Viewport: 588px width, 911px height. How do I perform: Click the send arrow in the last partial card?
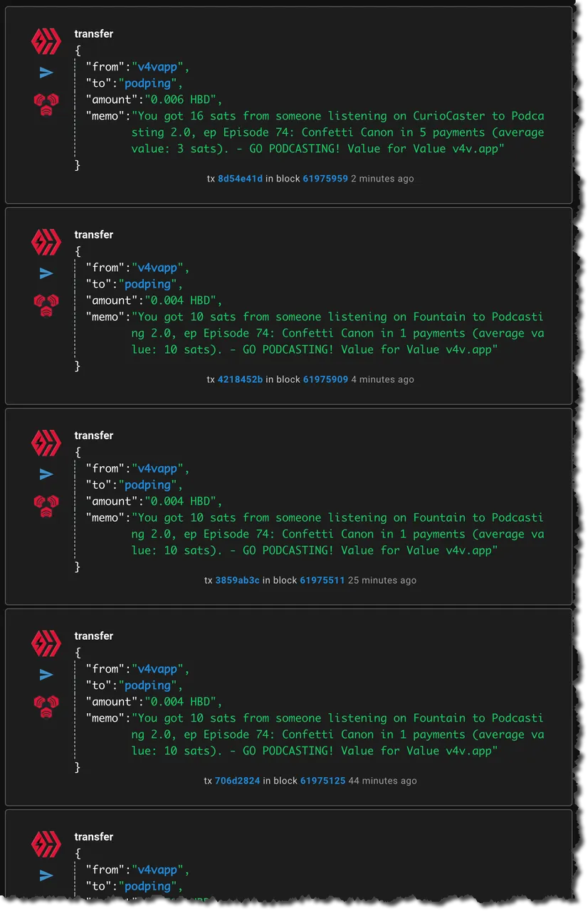[x=46, y=875]
